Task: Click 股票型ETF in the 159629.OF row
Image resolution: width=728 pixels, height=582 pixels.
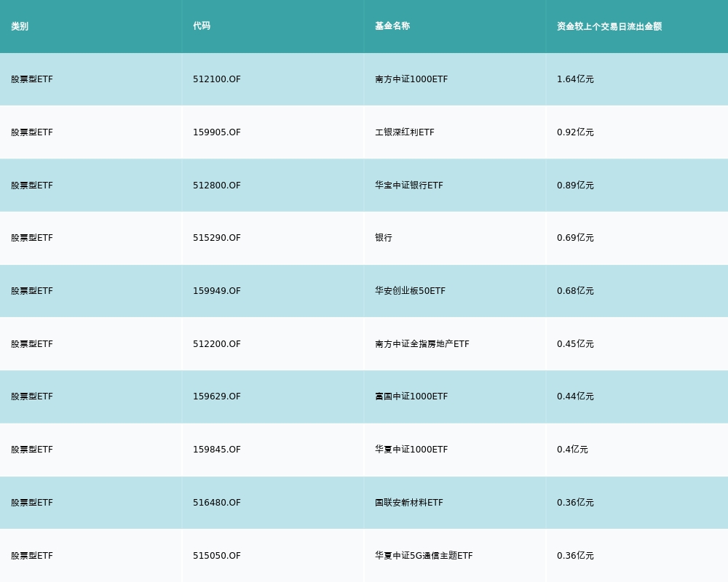Action: click(32, 396)
